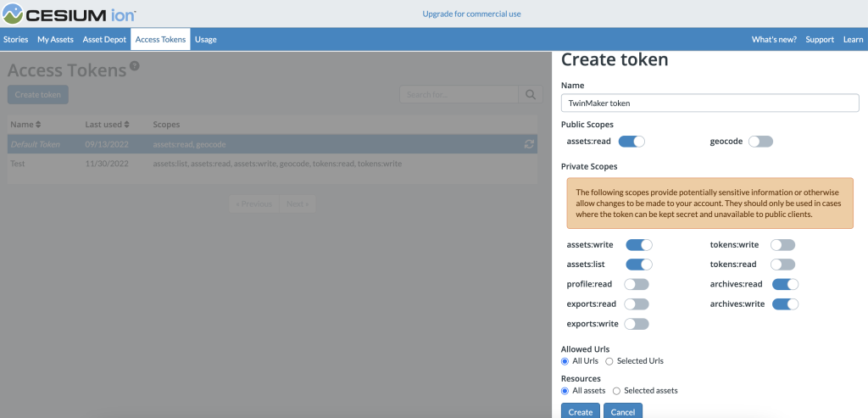This screenshot has width=868, height=418.
Task: Toggle the assets:write scope
Action: [x=639, y=245]
